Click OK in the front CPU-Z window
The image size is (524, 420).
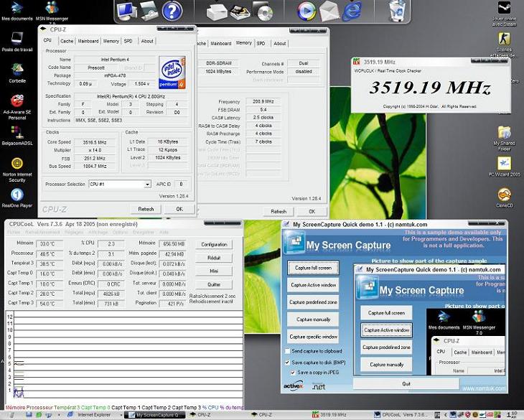tap(179, 209)
